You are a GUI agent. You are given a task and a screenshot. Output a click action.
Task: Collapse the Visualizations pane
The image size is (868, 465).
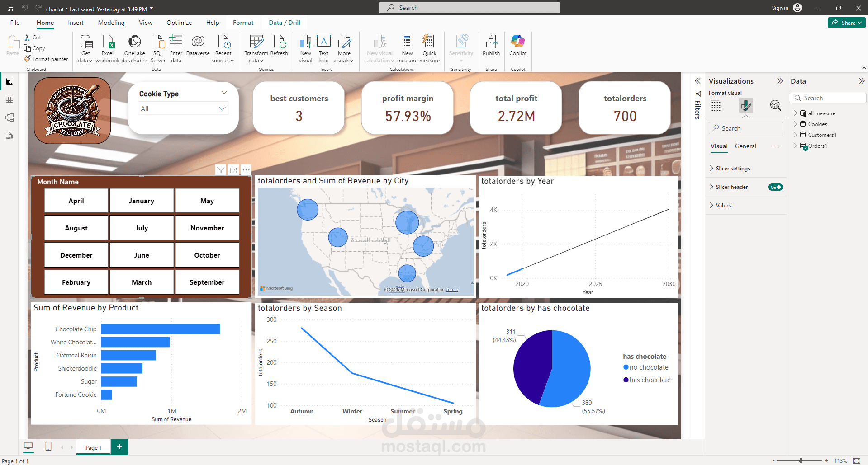coord(780,81)
